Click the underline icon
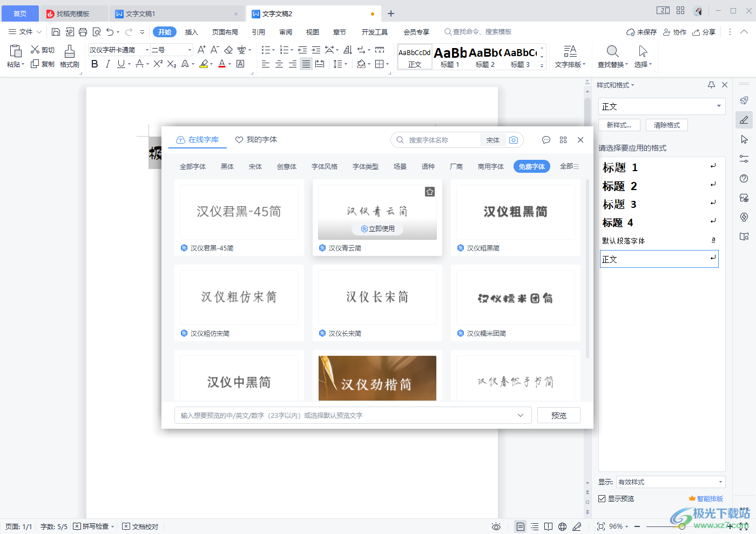This screenshot has height=534, width=756. (121, 64)
